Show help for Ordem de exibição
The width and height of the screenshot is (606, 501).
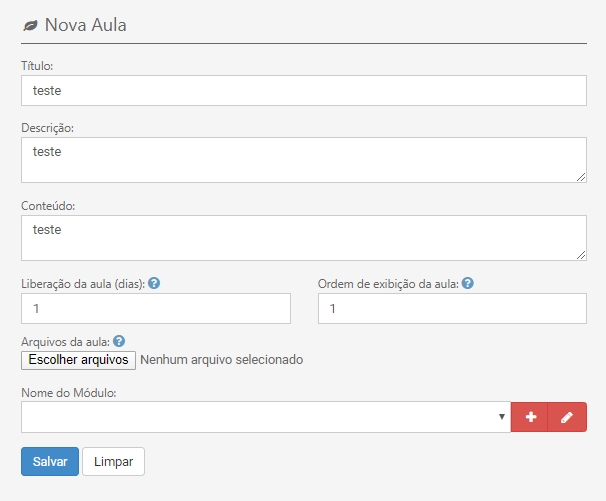point(467,283)
